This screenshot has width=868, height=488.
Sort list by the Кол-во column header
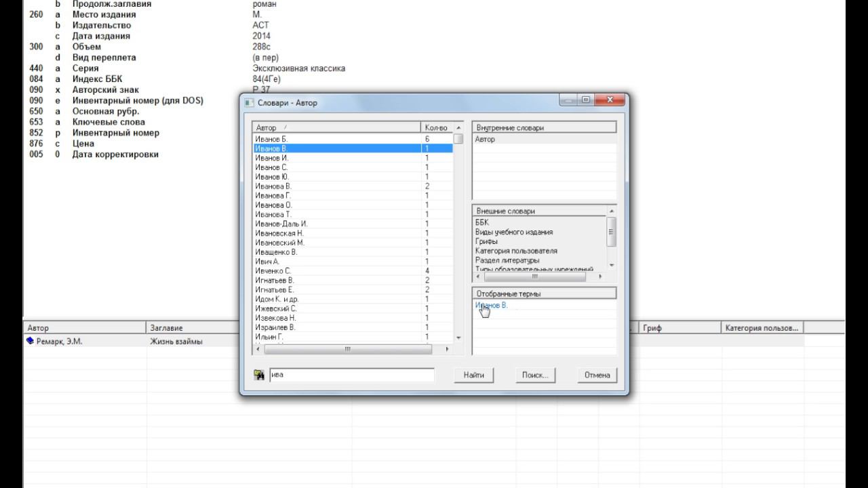point(436,127)
